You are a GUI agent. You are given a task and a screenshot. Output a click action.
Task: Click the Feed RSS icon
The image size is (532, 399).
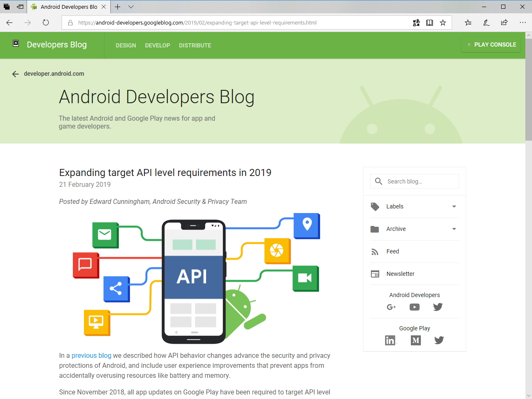(x=375, y=251)
